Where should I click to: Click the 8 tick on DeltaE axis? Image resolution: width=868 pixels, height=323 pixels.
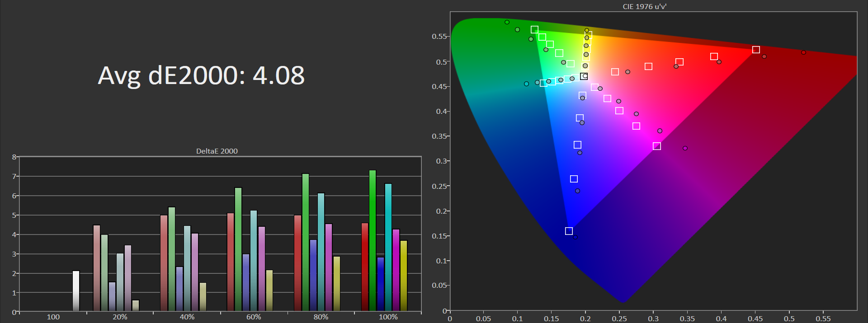point(14,157)
